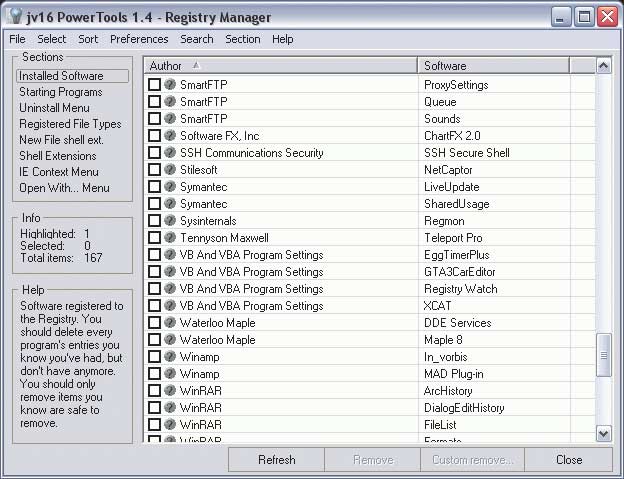Click the icon in the LiveUpdate row

coord(170,187)
